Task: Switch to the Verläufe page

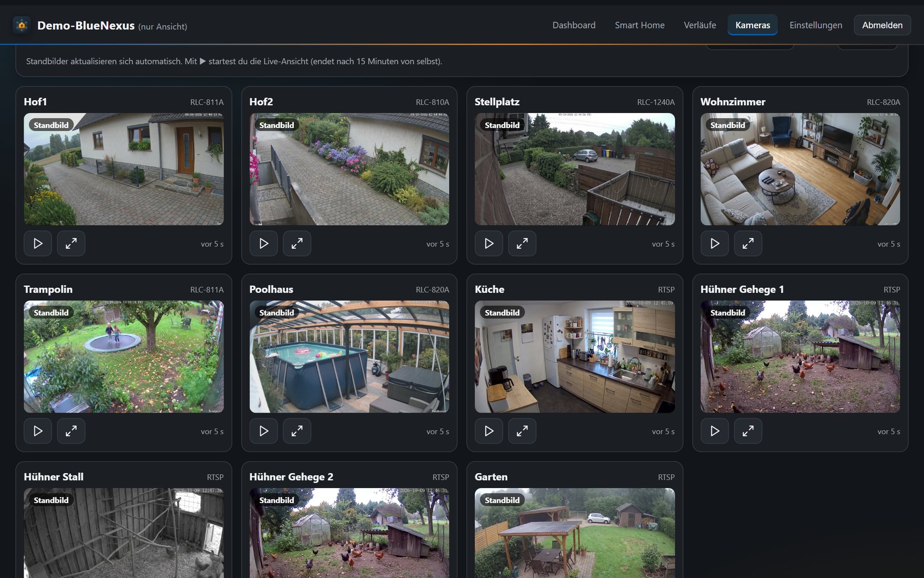Action: [x=700, y=25]
